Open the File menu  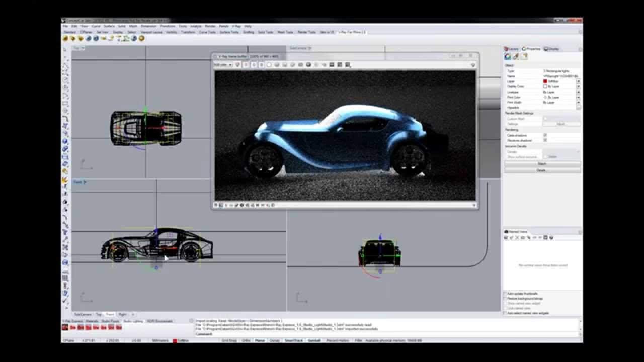[66, 26]
